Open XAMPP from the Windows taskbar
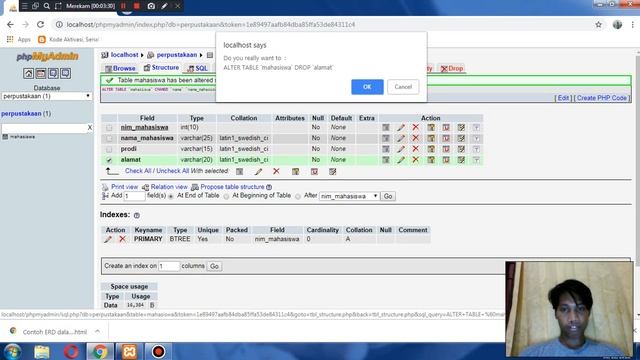 (129, 351)
